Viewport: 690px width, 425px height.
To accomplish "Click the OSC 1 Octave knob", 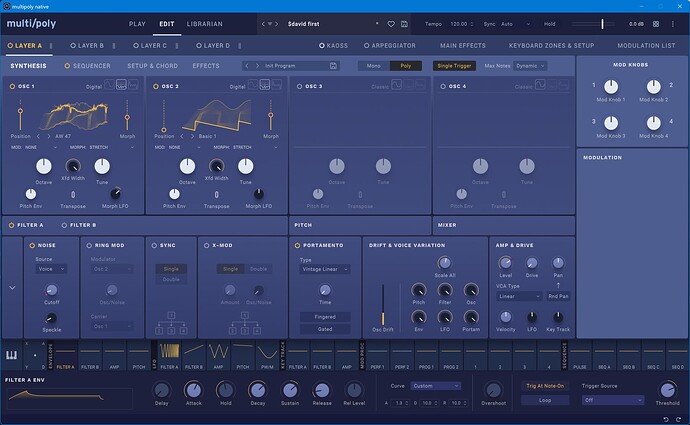I will 42,167.
